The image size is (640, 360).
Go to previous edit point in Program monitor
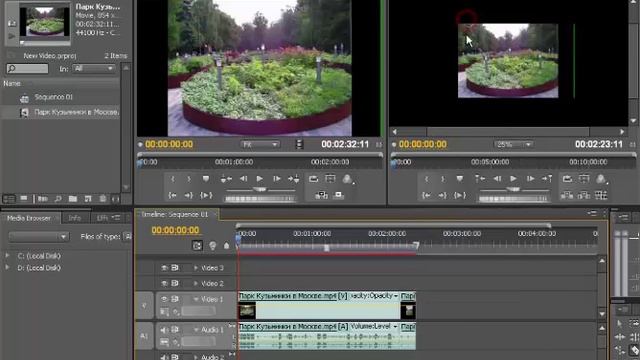pyautogui.click(x=480, y=179)
